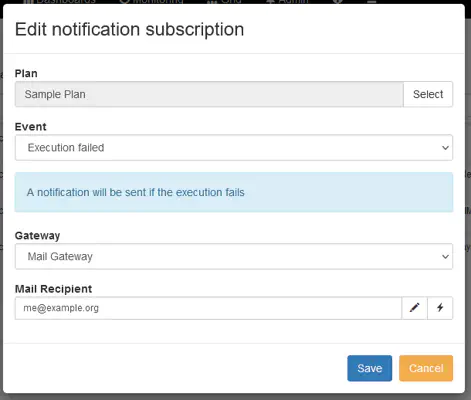This screenshot has width=471, height=400.
Task: Click the chevron arrow of the Event dropdown
Action: tap(445, 148)
